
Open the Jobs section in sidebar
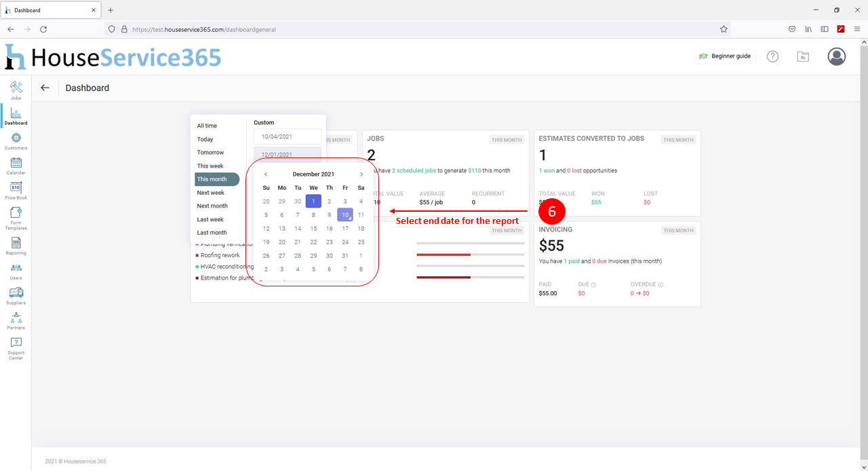coord(16,90)
